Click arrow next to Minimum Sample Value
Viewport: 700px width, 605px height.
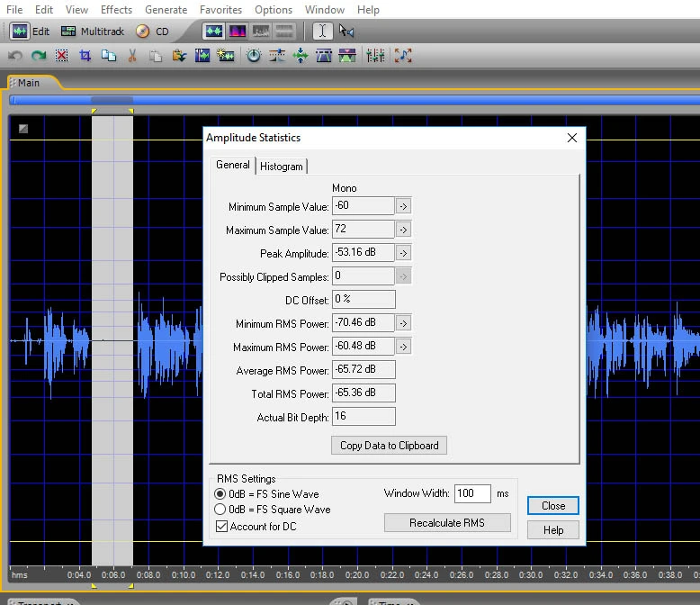[404, 207]
